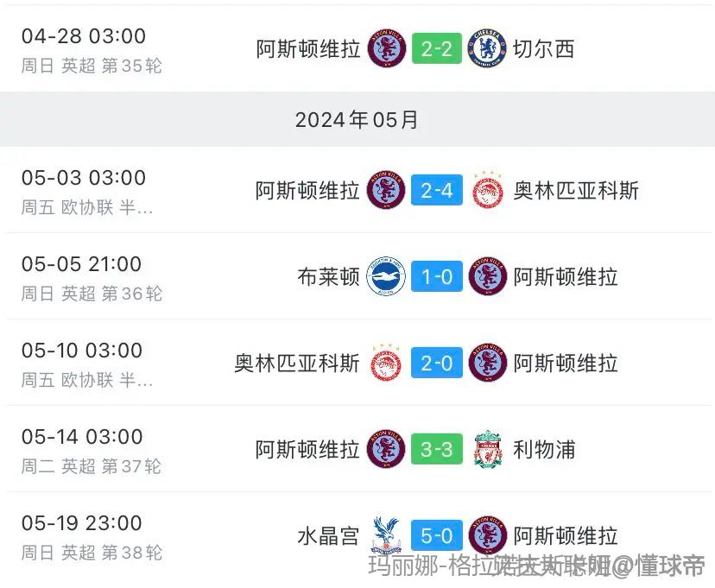Tap Olympiacos crest in 05-03 match
715x588 pixels.
pyautogui.click(x=487, y=190)
